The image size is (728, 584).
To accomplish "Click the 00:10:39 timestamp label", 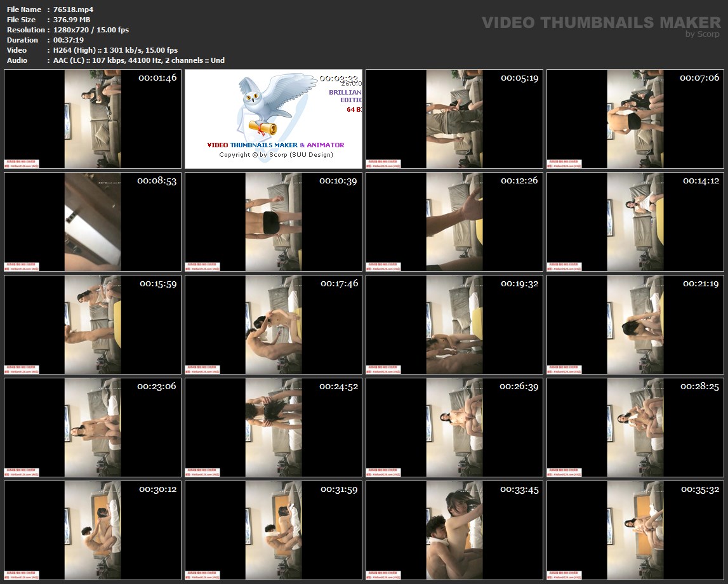I will click(x=338, y=181).
